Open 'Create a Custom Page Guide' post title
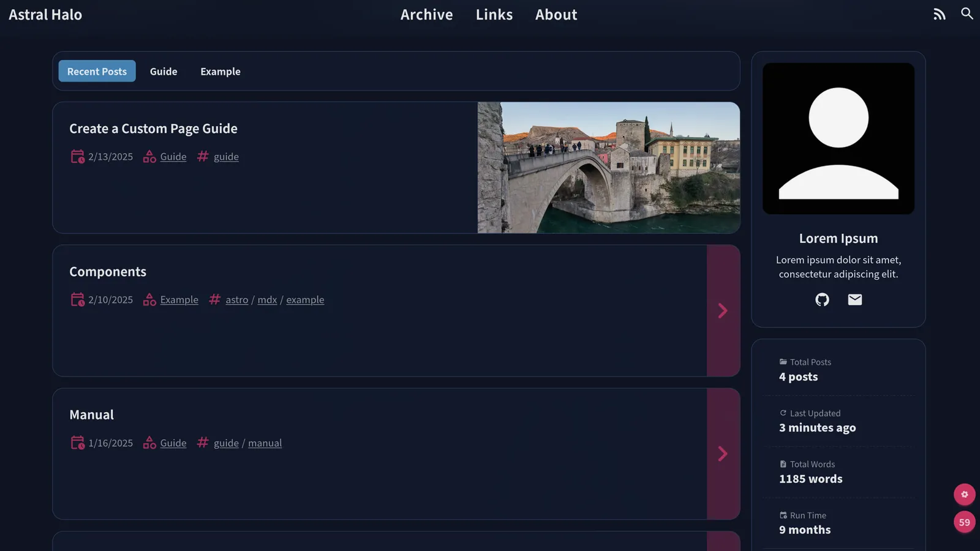The width and height of the screenshot is (980, 551). (153, 129)
